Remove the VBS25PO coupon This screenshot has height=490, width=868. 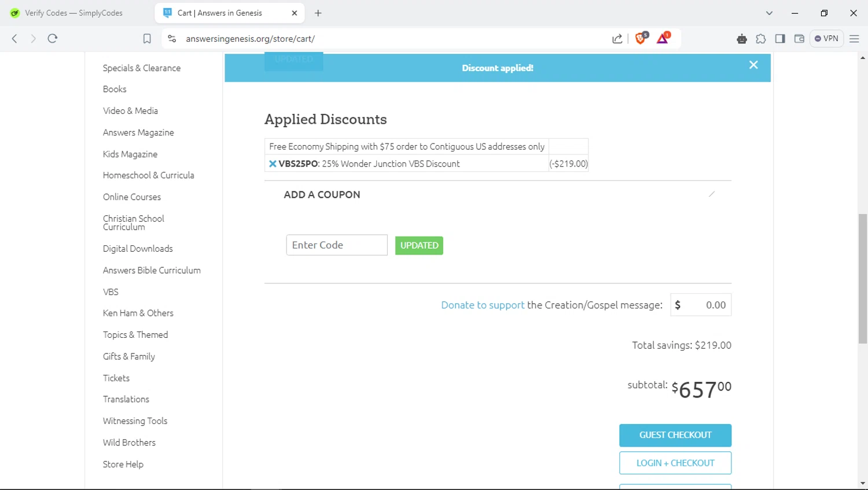pos(273,164)
